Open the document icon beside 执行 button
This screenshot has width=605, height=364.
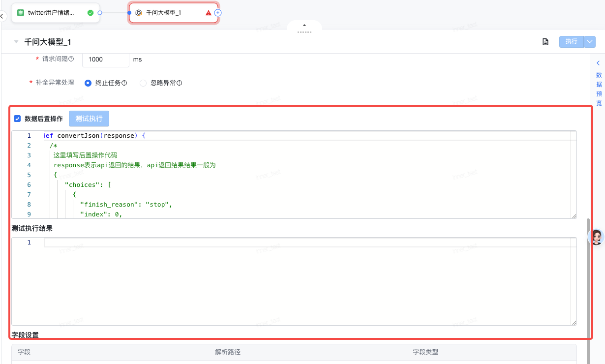click(545, 42)
